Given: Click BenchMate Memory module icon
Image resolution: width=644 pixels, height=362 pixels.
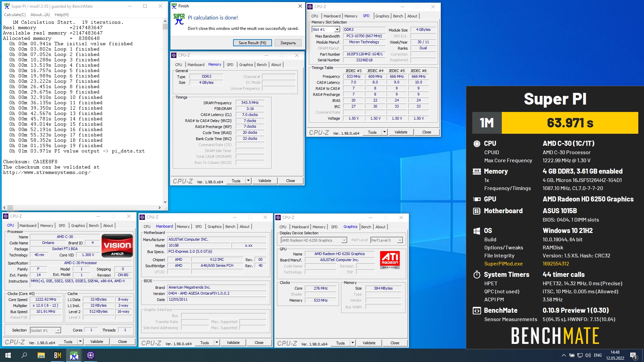Looking at the screenshot, I should [x=477, y=172].
